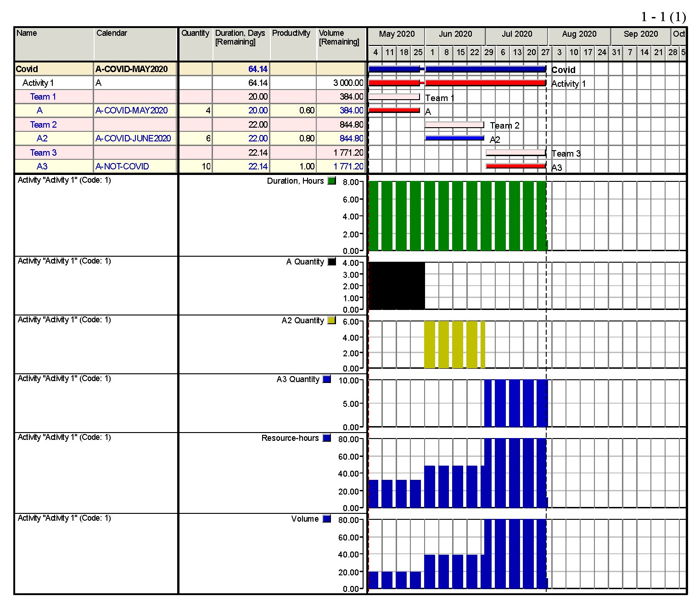Click the 844.80 volume cell in A2 row
Image resolution: width=700 pixels, height=602 pixels.
pyautogui.click(x=341, y=139)
